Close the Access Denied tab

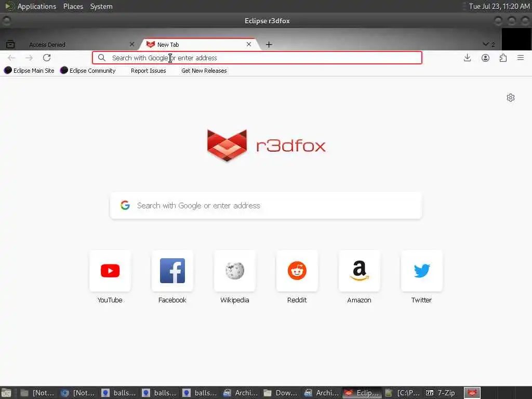click(132, 44)
